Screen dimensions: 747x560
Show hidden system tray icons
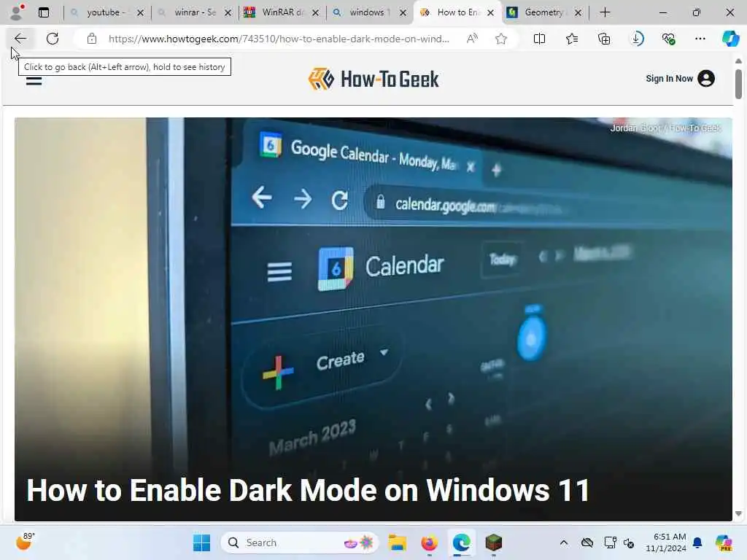564,542
